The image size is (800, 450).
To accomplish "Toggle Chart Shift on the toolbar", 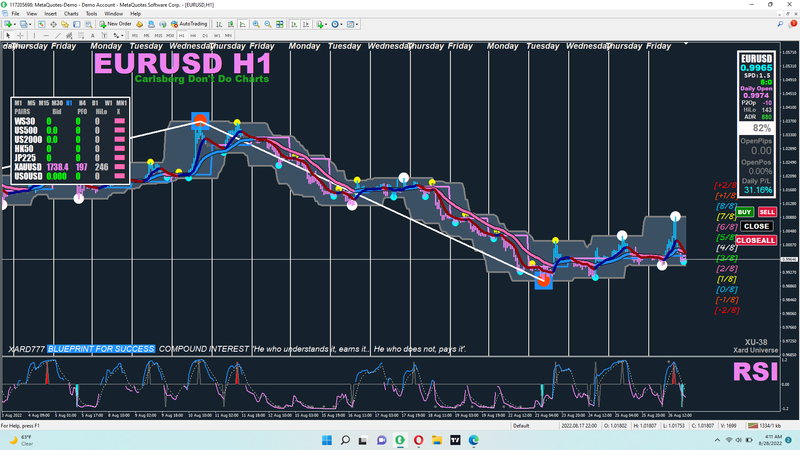I will pyautogui.click(x=306, y=24).
